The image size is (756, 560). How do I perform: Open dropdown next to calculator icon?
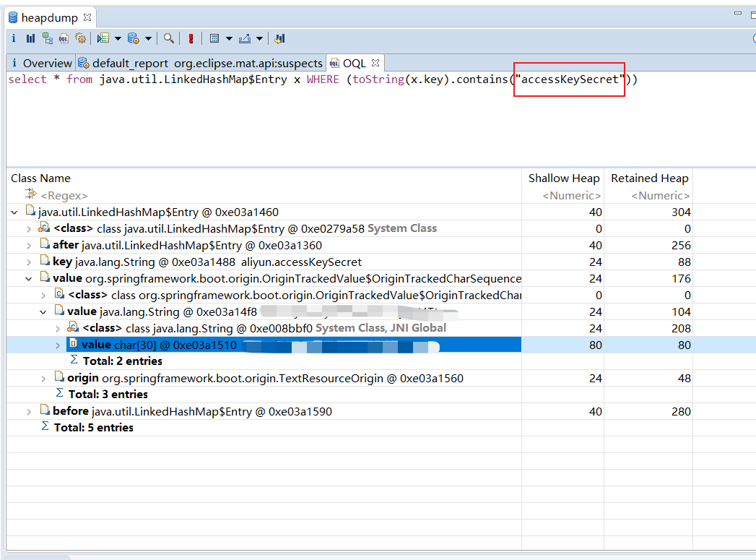(229, 38)
